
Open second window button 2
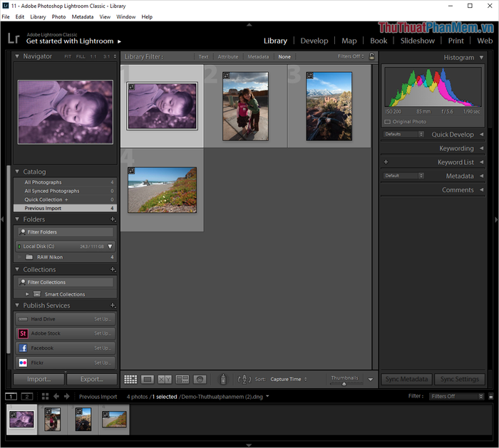[27, 397]
